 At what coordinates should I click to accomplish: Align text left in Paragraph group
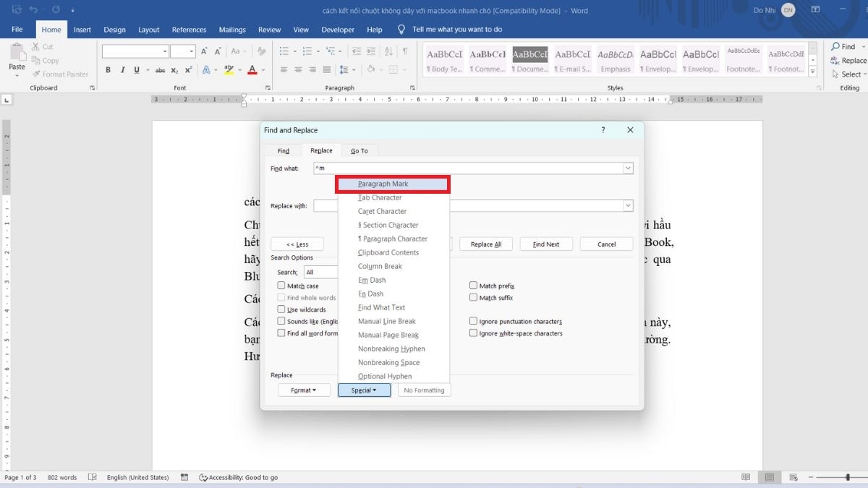pyautogui.click(x=284, y=70)
